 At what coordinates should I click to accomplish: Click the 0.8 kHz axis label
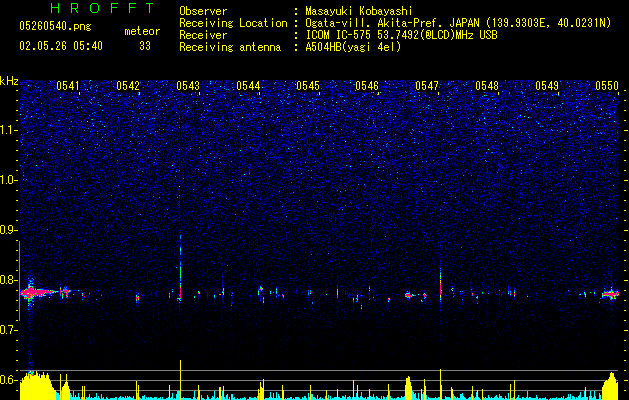click(9, 280)
